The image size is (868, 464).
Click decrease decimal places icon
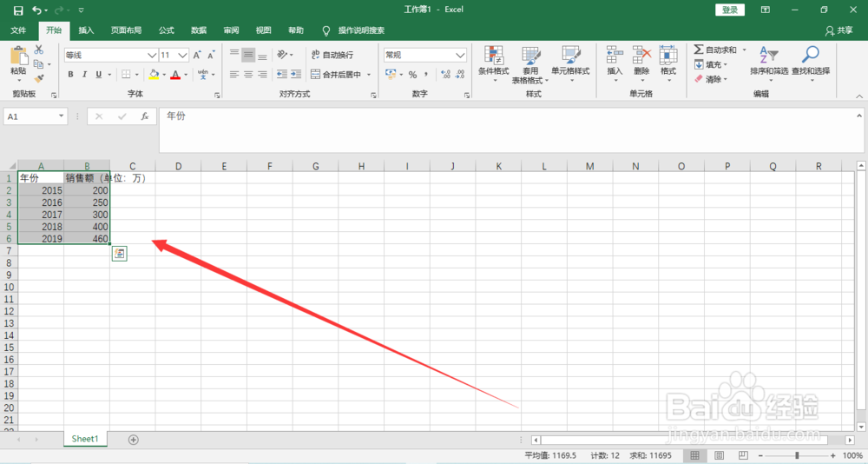[460, 74]
